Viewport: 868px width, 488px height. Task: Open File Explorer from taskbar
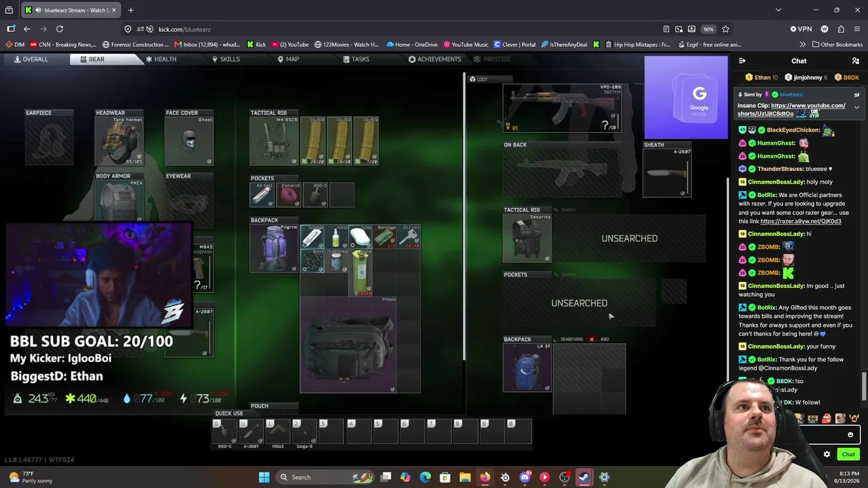[465, 477]
